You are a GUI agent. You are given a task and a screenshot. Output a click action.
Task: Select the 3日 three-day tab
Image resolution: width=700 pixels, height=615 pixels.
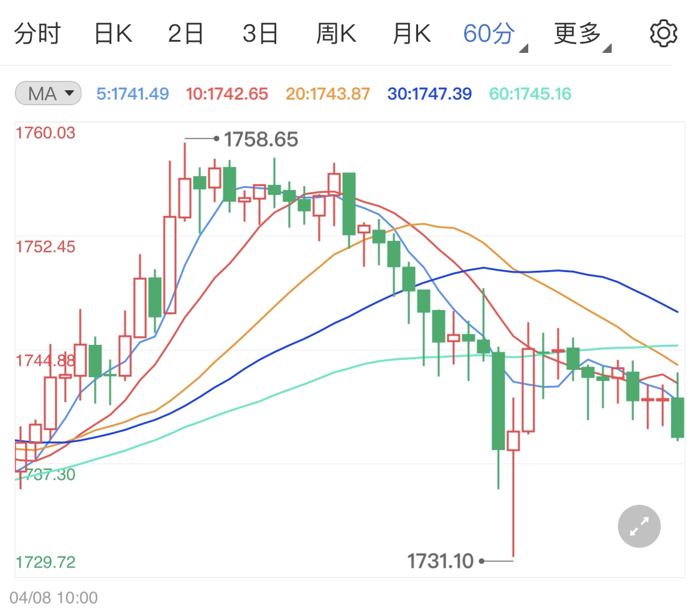point(260,34)
